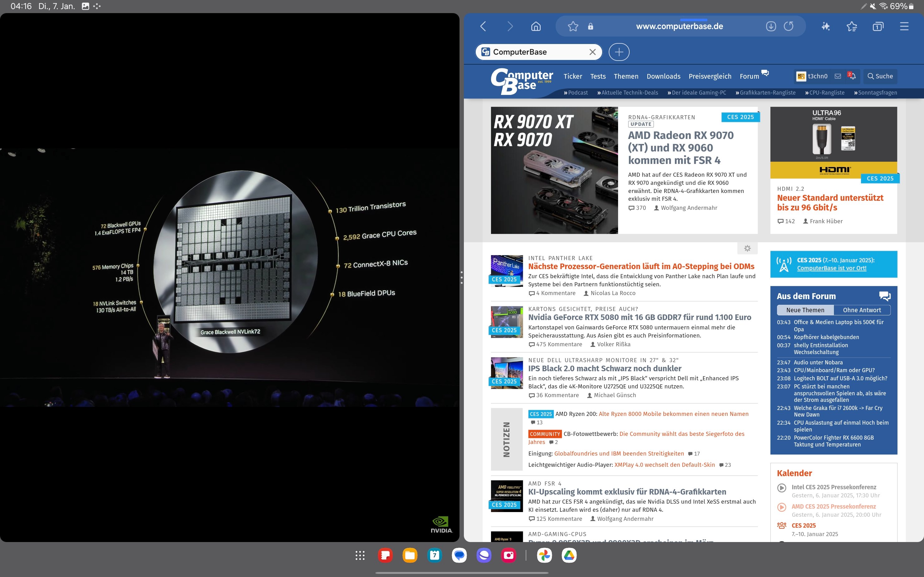
Task: Close the ComputerBase tab
Action: 592,52
